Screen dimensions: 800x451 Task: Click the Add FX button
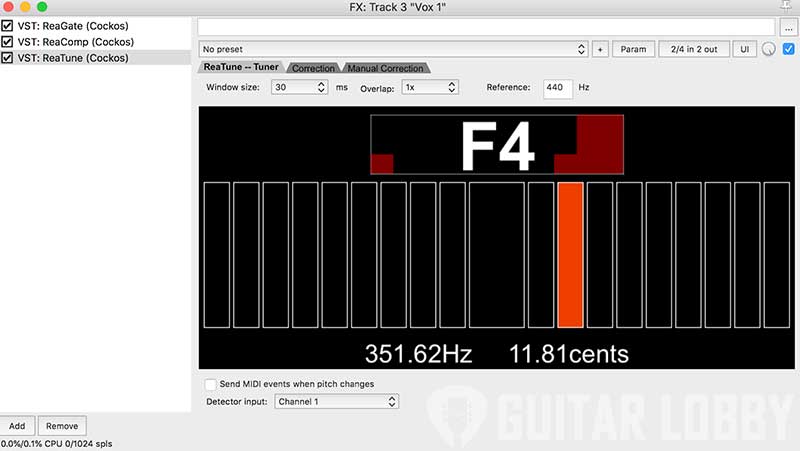(x=17, y=426)
